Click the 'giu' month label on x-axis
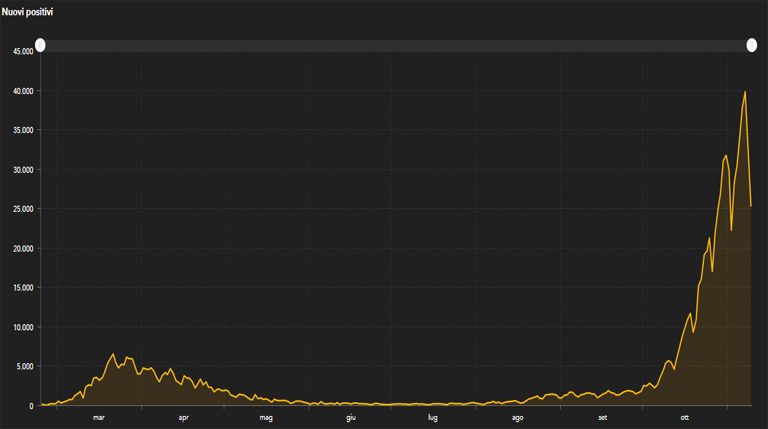 coord(351,418)
